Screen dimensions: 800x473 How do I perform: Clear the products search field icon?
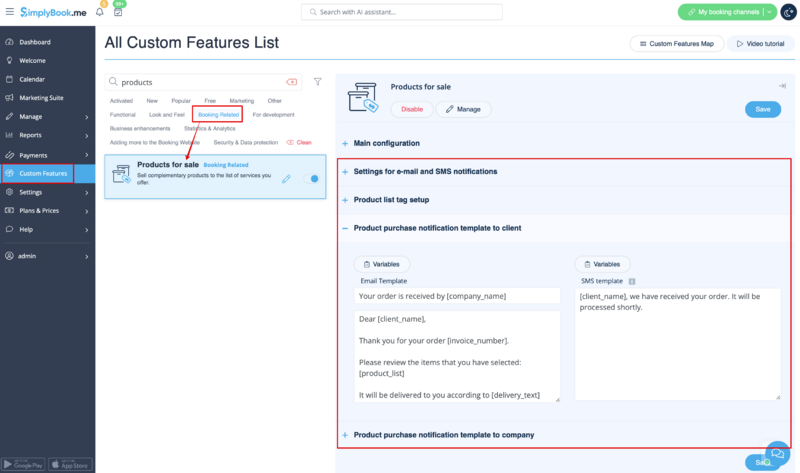[291, 82]
